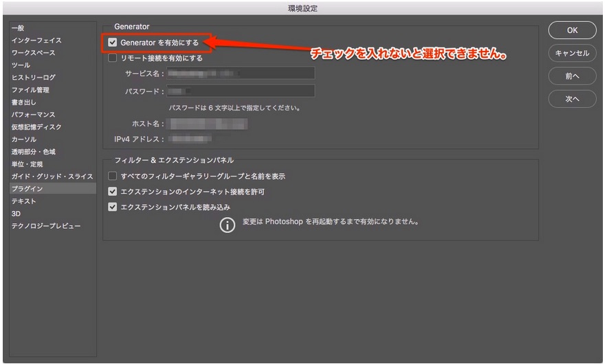This screenshot has width=607, height=364.
Task: Click the サービス名 input field
Action: coord(241,73)
